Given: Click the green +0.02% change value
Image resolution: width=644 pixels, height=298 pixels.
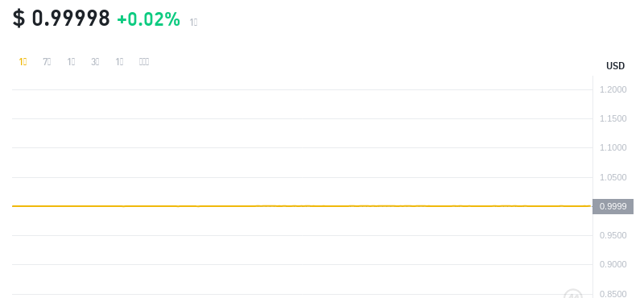Looking at the screenshot, I should pyautogui.click(x=149, y=19).
